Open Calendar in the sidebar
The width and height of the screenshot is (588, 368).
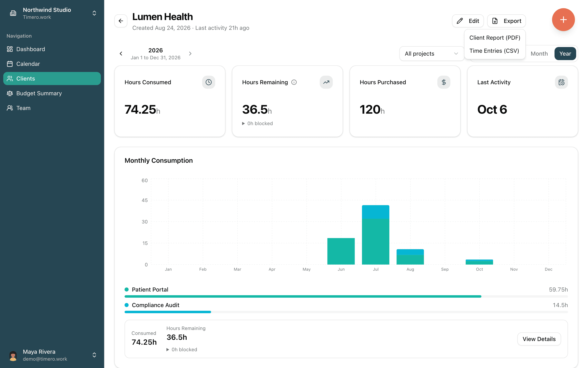52,64
